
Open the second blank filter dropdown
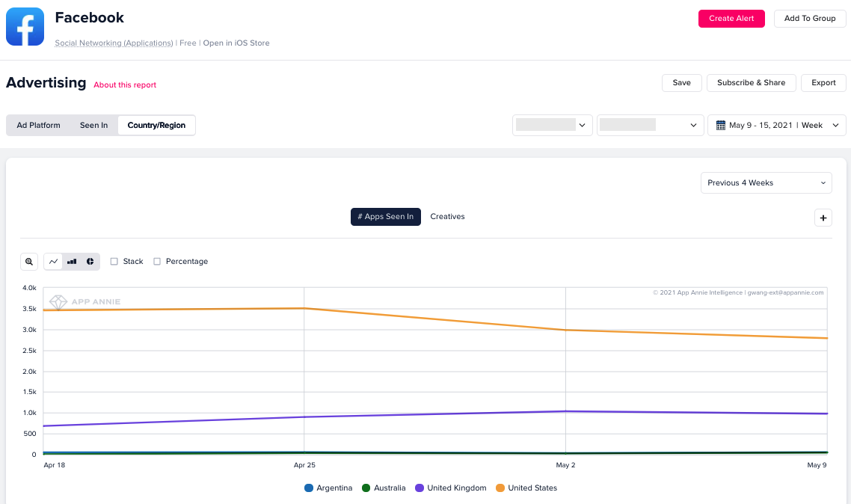(650, 126)
